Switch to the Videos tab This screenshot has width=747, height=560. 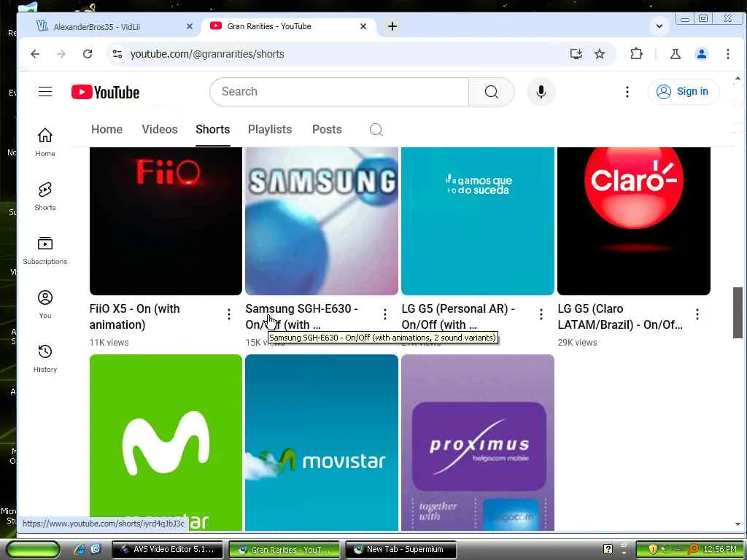coord(160,130)
